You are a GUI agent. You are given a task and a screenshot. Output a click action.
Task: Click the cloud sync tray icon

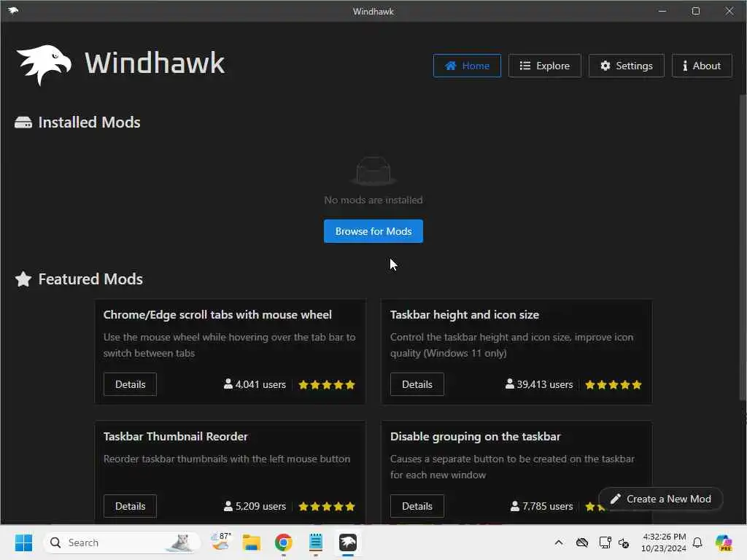pyautogui.click(x=581, y=542)
